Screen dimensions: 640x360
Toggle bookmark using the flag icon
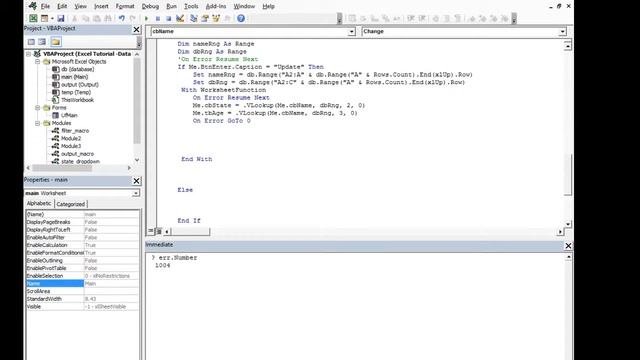(472, 18)
